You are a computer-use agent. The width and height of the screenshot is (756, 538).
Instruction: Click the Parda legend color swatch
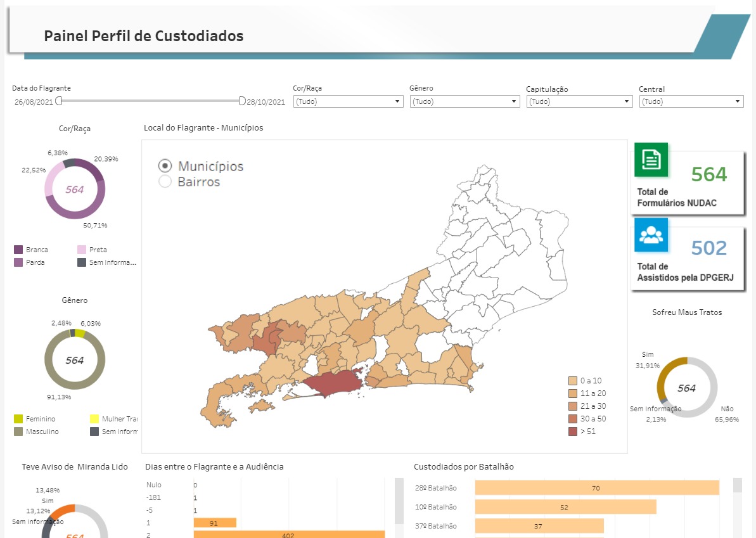(18, 262)
